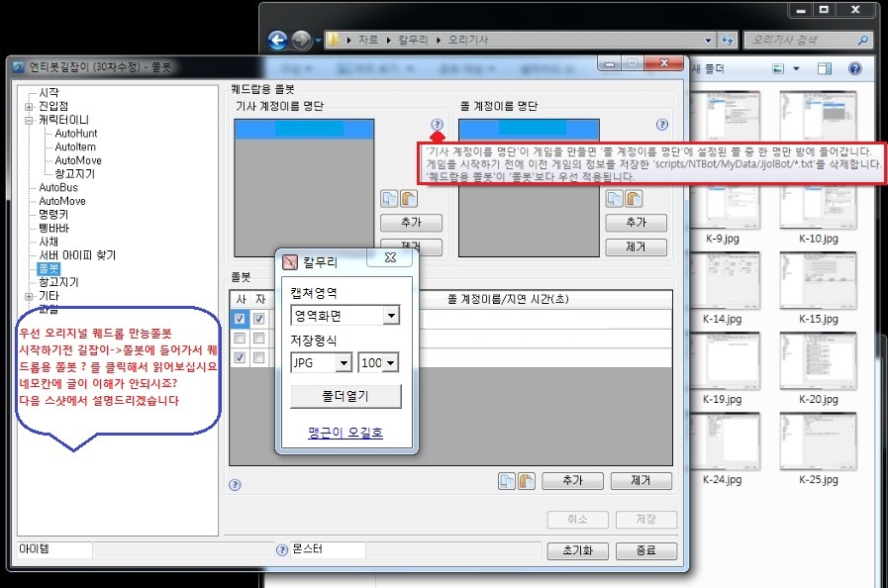The width and height of the screenshot is (888, 588).
Task: Click help icon beside the 몬스터 field
Action: [x=282, y=549]
